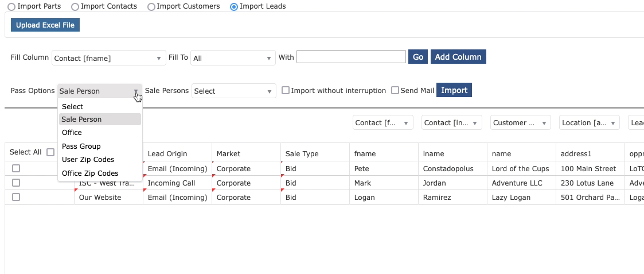Viewport: 644px width, 274px height.
Task: Choose Office Zip Codes option
Action: coord(100,173)
